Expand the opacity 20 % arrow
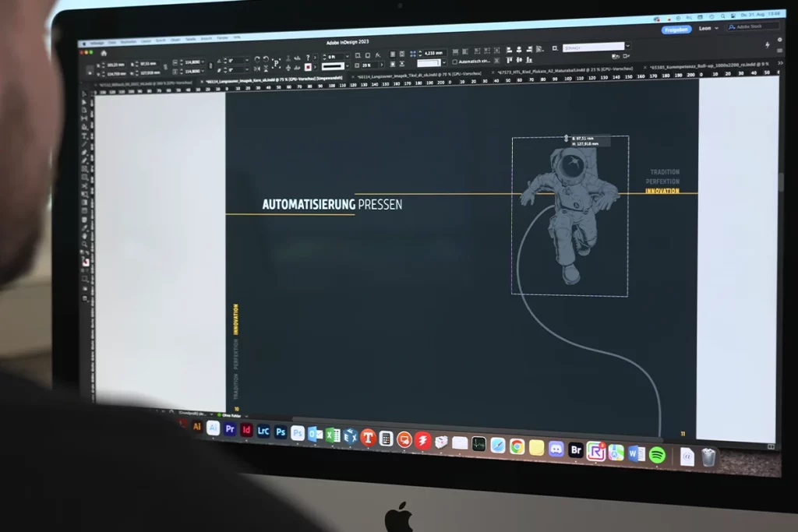The image size is (798, 532). (381, 65)
